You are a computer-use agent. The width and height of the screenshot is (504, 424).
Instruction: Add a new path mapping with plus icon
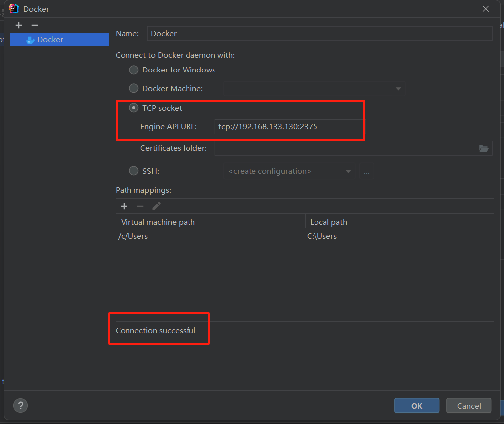pos(124,206)
